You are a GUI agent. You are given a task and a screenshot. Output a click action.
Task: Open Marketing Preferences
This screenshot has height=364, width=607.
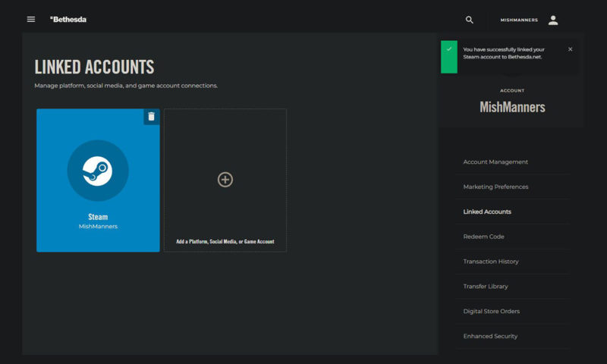click(495, 187)
